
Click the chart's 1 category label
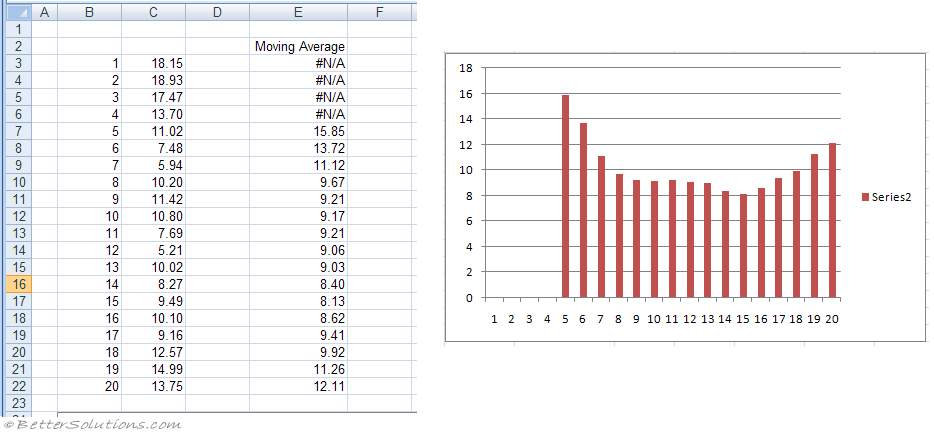click(494, 319)
